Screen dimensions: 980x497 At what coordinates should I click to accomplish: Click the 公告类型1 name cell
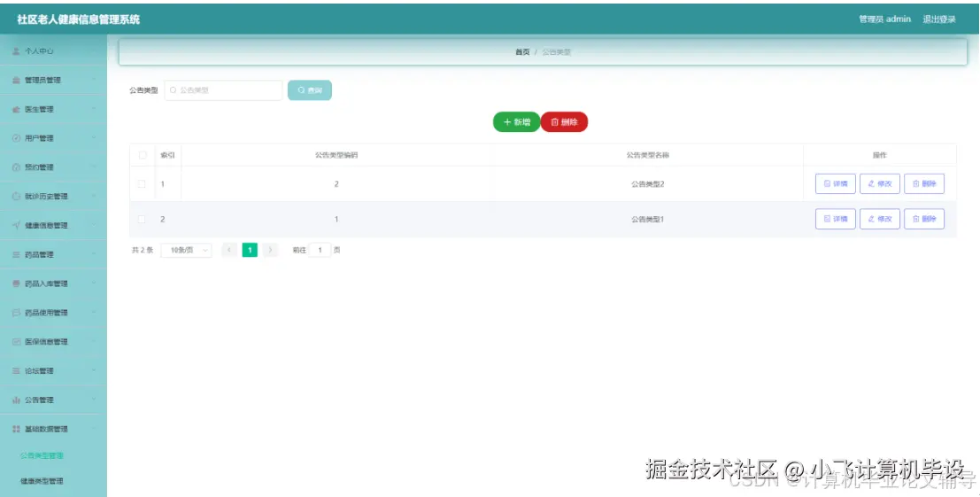click(647, 219)
